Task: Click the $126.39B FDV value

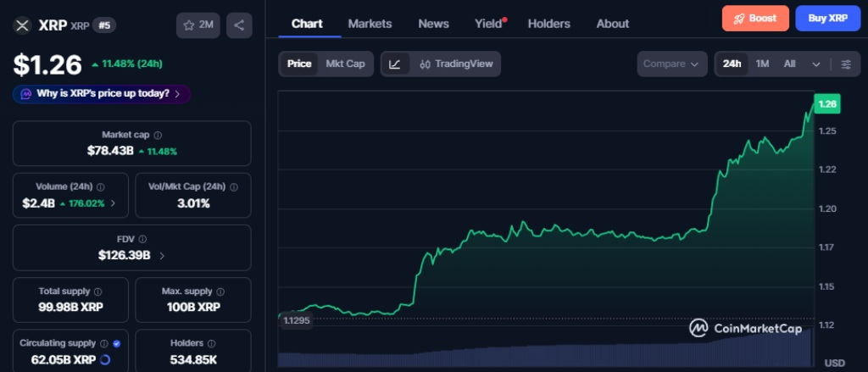Action: [x=125, y=255]
